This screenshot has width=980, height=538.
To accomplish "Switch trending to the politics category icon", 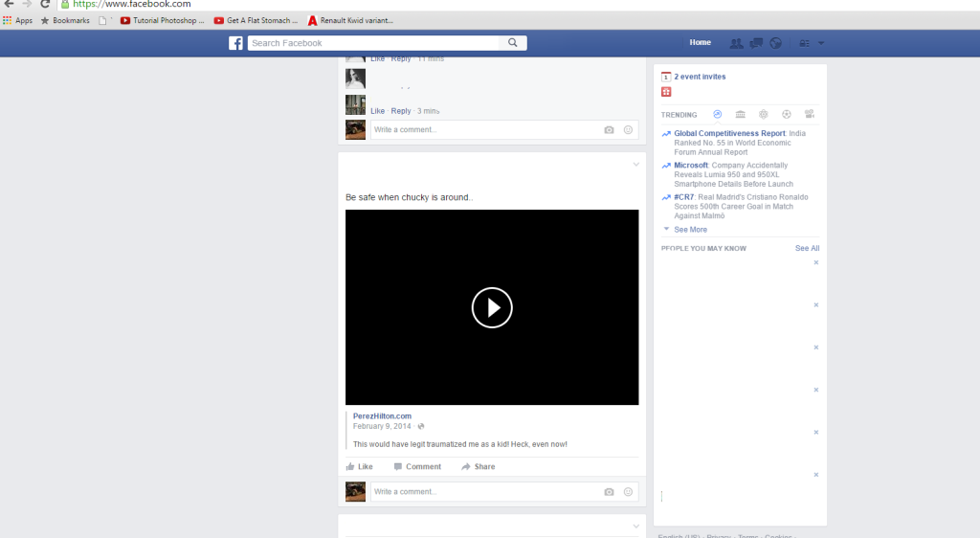I will point(740,115).
